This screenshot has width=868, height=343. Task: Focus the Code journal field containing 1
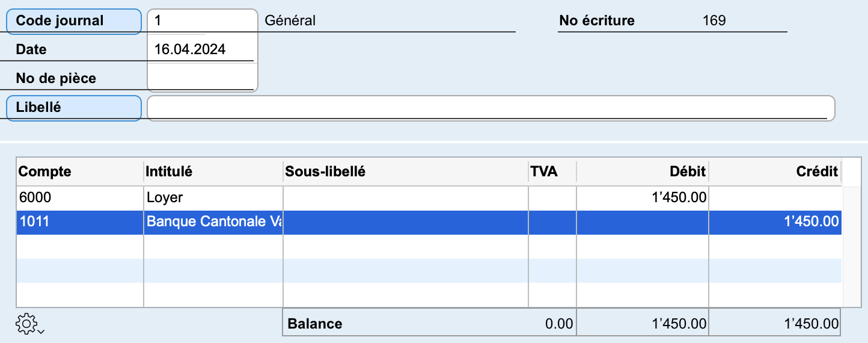pyautogui.click(x=202, y=21)
